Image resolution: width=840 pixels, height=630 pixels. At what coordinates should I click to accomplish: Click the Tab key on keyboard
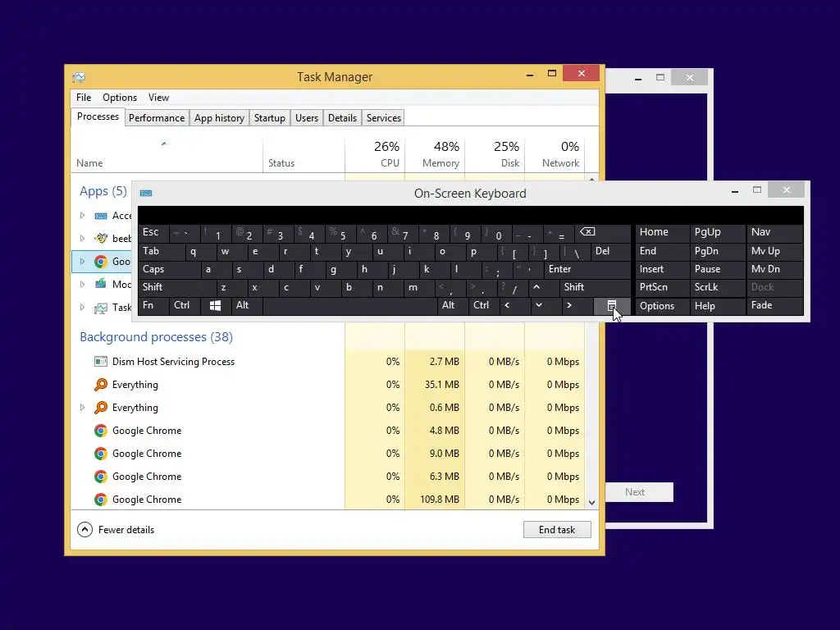(x=162, y=251)
